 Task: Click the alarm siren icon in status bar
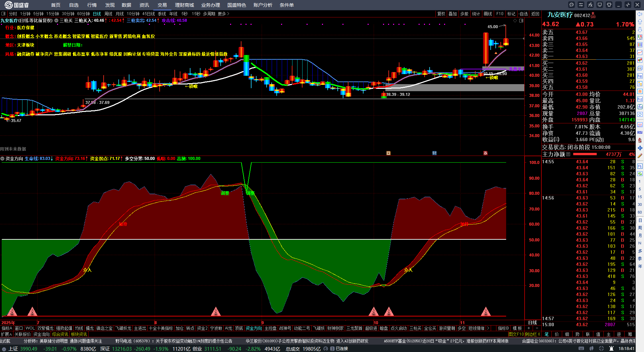pos(611,349)
